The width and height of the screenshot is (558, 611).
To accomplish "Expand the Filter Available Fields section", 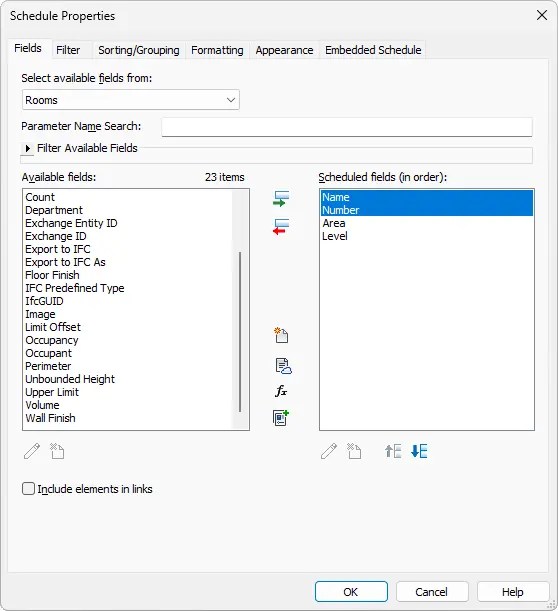I will 28,148.
